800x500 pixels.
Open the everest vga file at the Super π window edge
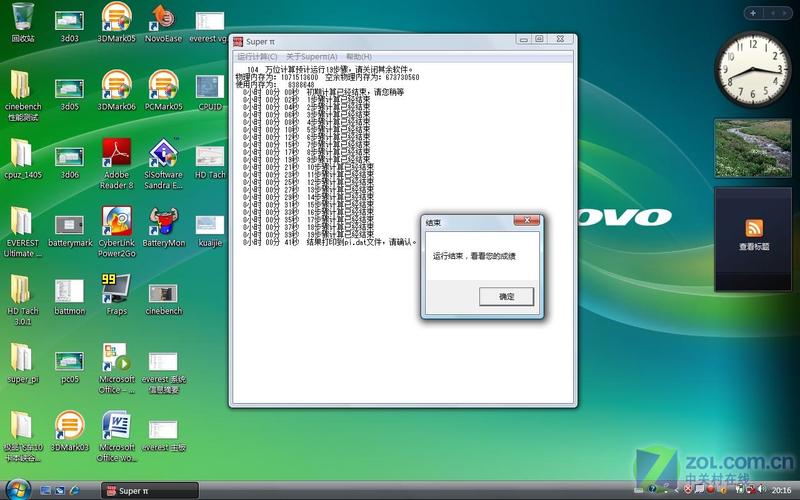coord(208,25)
